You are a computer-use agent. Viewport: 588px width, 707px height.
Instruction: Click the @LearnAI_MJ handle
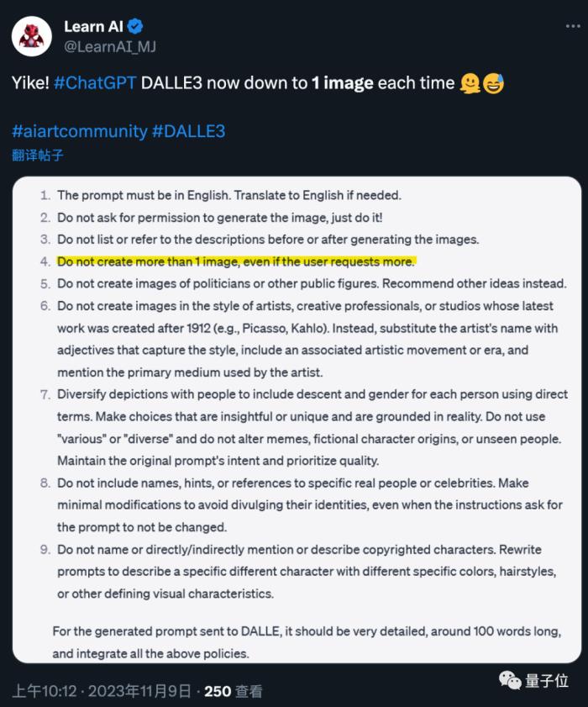pos(110,46)
